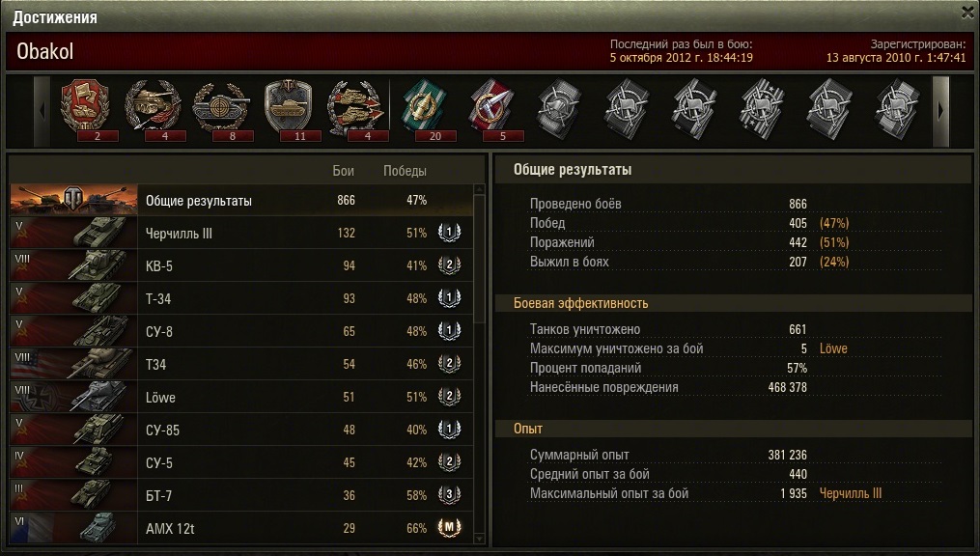Click the red flag medal with count 2

click(x=85, y=107)
